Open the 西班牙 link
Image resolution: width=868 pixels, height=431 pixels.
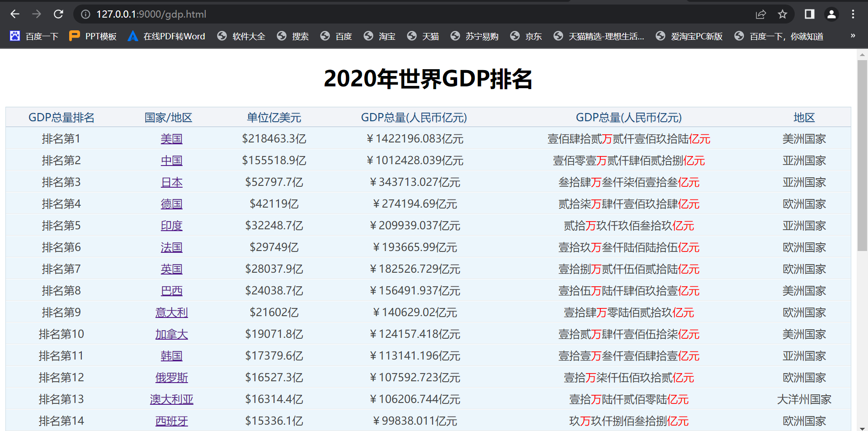pos(172,421)
